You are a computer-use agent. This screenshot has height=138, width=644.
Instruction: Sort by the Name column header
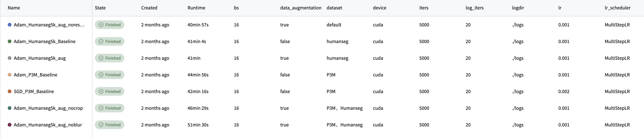(14, 8)
